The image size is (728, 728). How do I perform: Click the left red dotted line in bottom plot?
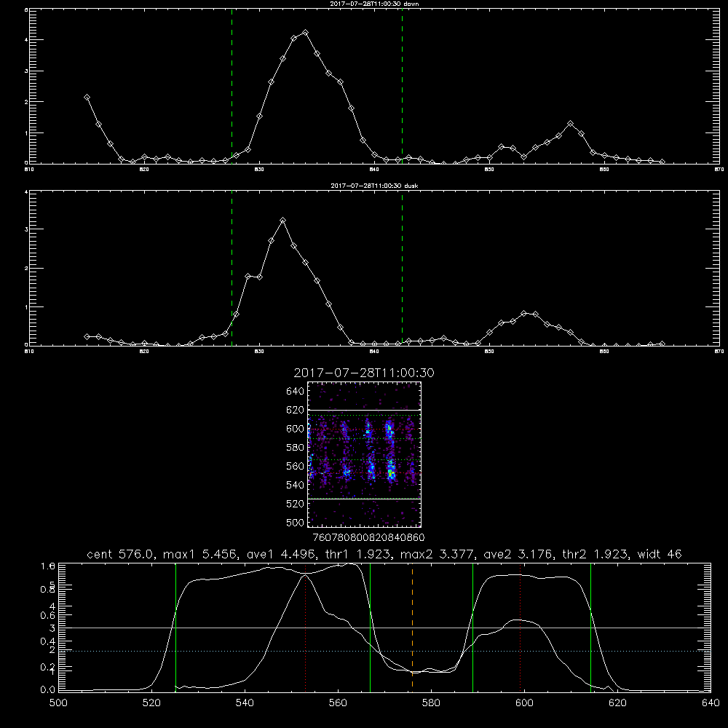point(305,628)
